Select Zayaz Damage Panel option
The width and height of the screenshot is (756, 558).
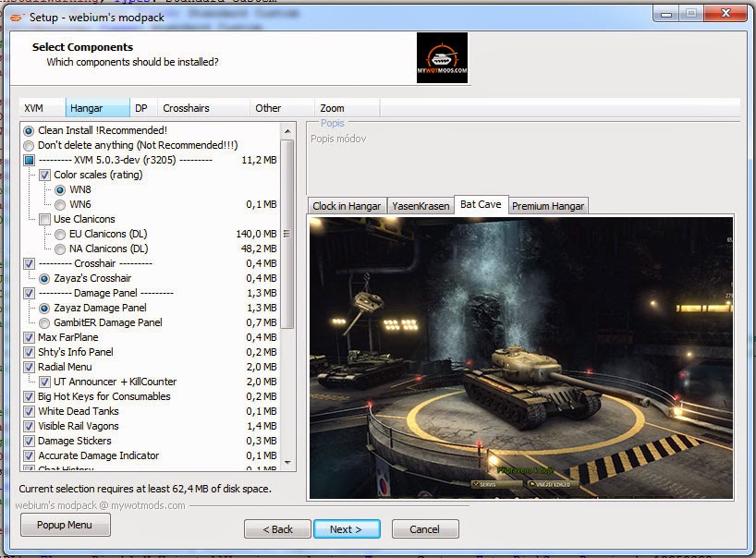(x=45, y=308)
